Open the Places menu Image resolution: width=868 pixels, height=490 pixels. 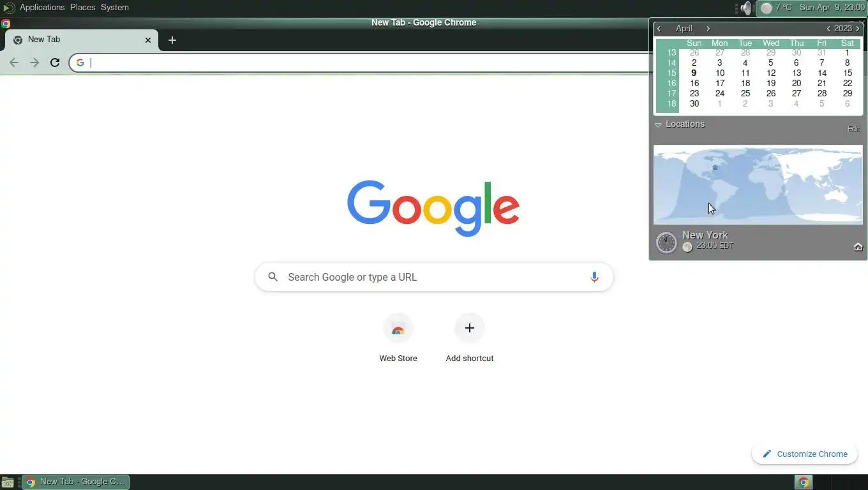[83, 8]
